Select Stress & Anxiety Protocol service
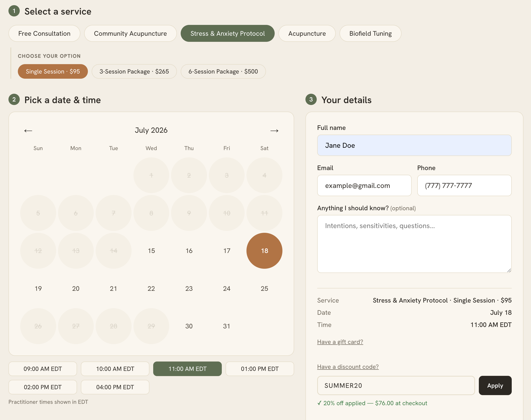 tap(227, 33)
